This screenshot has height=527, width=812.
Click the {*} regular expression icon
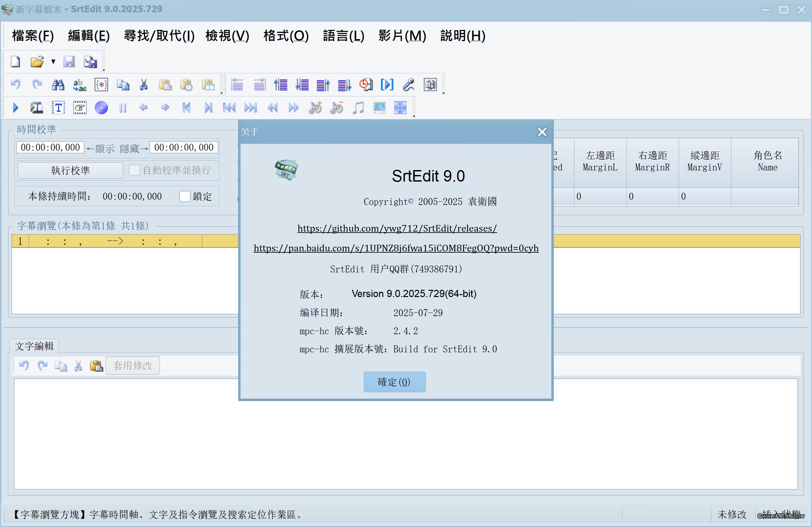pos(101,85)
